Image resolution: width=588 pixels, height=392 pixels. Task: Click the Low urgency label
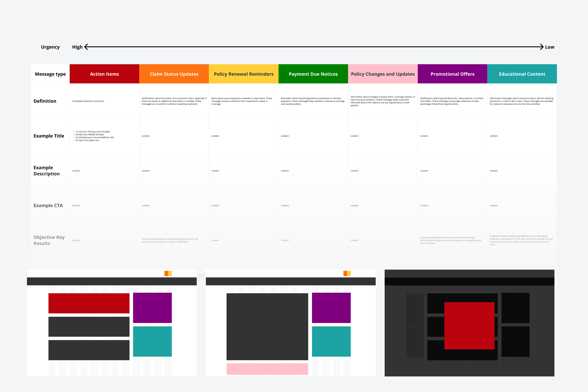(x=549, y=47)
